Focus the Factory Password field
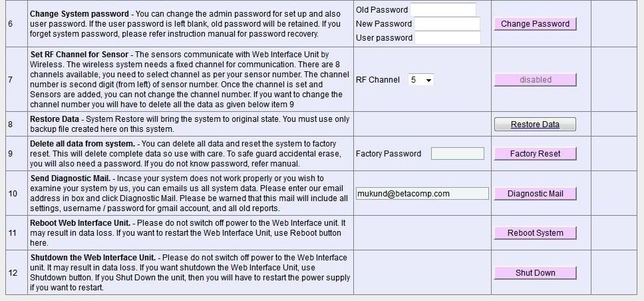The image size is (644, 301). tap(458, 154)
